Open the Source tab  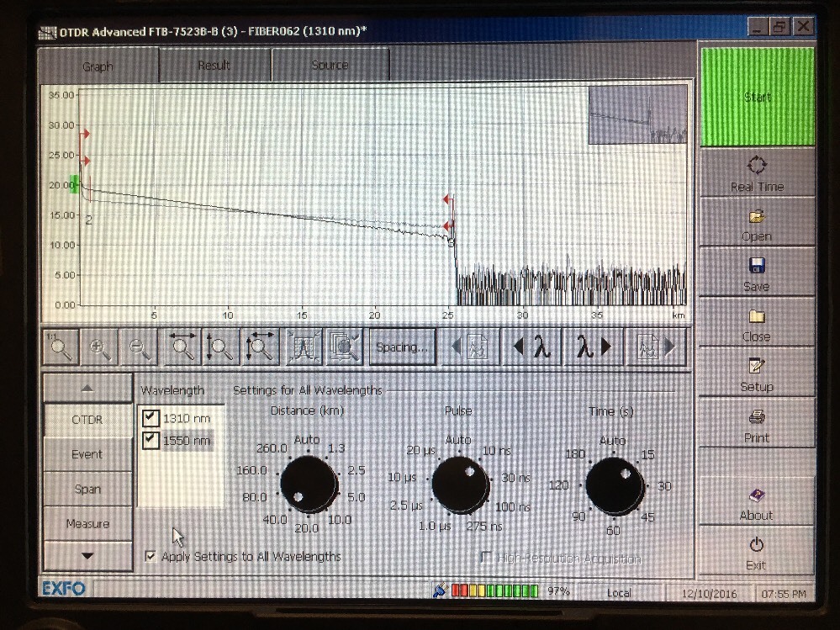coord(330,65)
